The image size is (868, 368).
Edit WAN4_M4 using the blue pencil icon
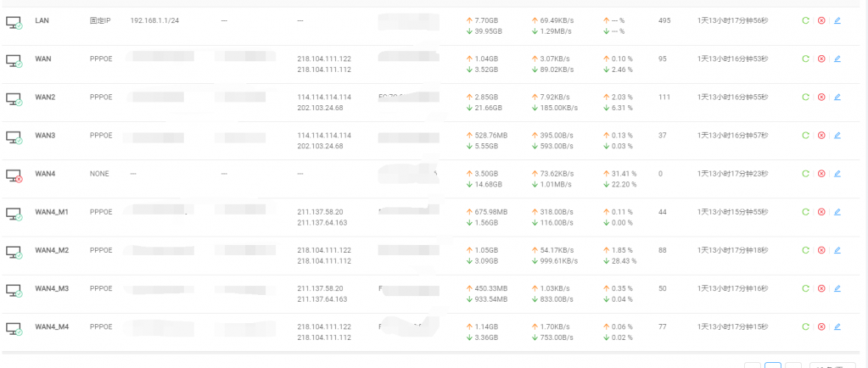pyautogui.click(x=837, y=326)
